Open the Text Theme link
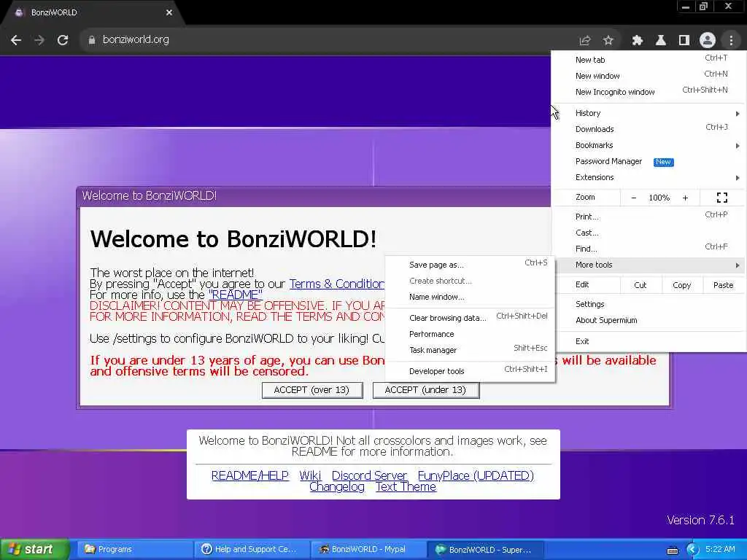 pyautogui.click(x=406, y=487)
